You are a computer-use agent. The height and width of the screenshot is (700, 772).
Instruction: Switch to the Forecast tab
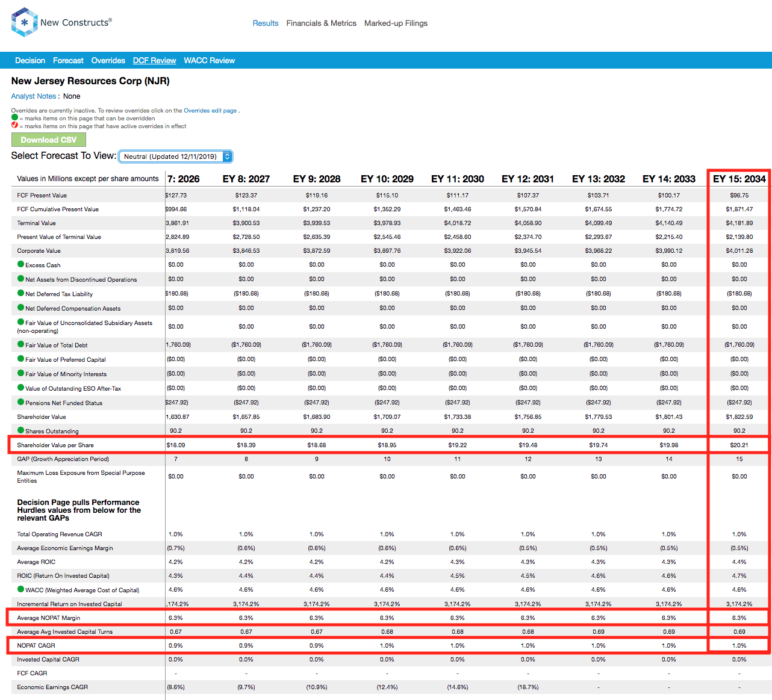(69, 61)
